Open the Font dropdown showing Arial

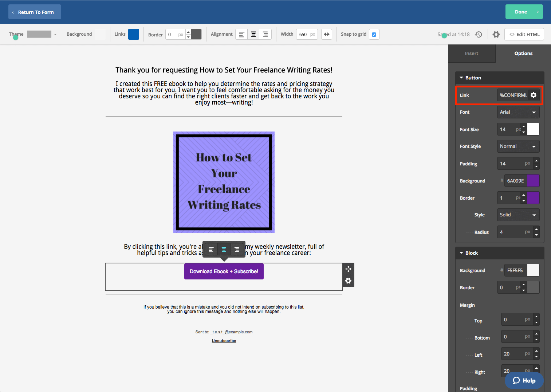point(518,112)
